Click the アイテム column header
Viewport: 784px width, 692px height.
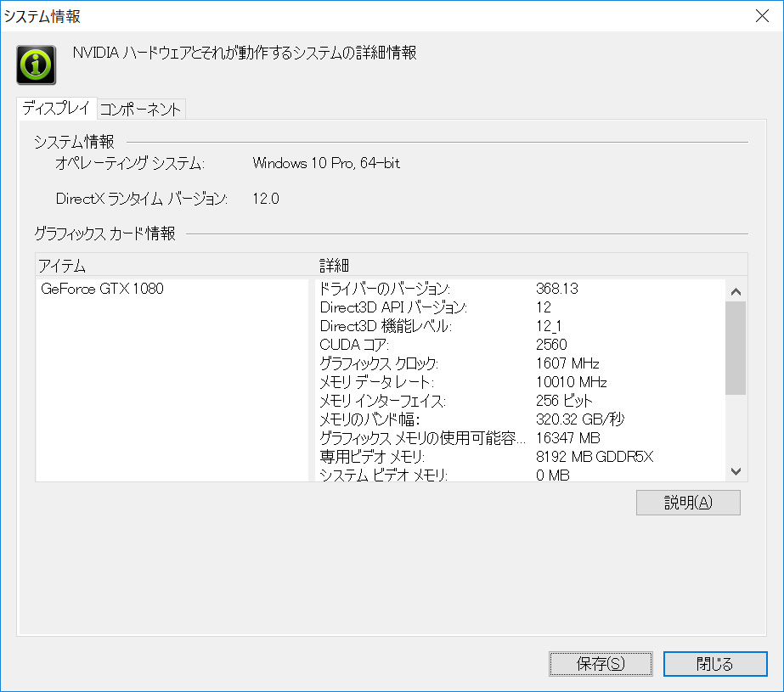(63, 265)
